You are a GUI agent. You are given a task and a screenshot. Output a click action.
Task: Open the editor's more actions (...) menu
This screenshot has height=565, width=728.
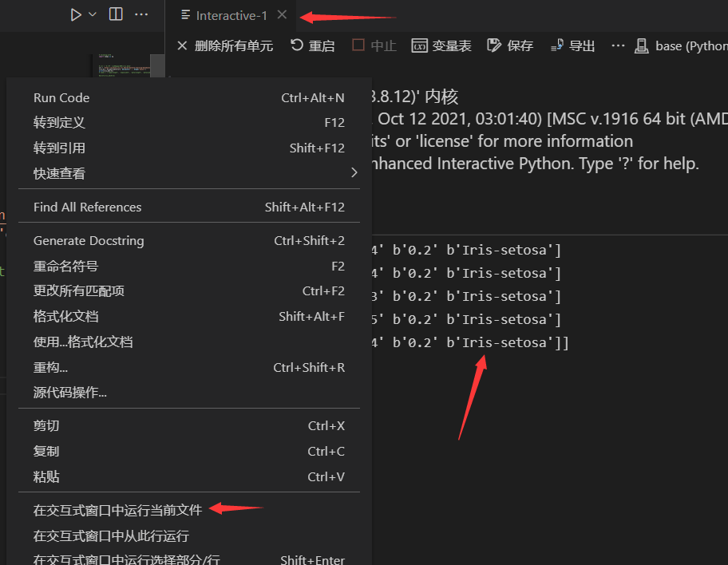click(x=142, y=14)
